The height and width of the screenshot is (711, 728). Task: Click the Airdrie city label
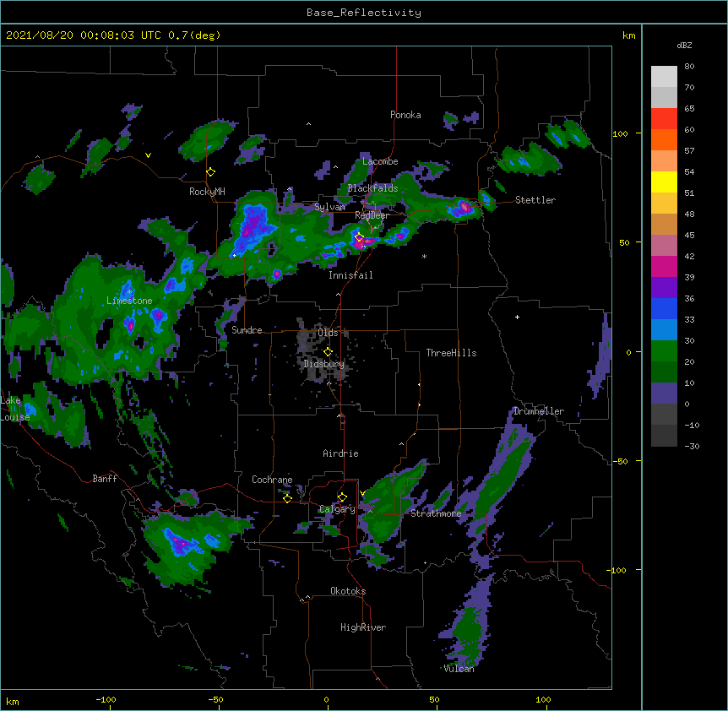click(341, 453)
